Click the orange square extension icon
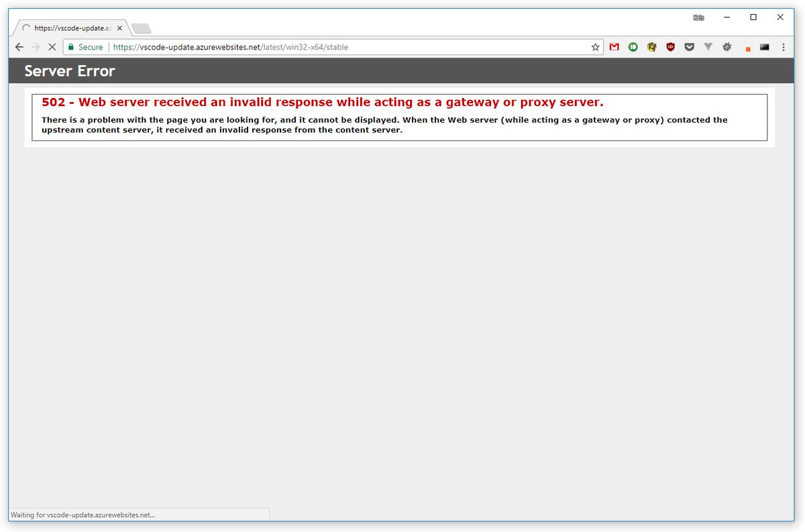The width and height of the screenshot is (805, 532). coord(747,48)
